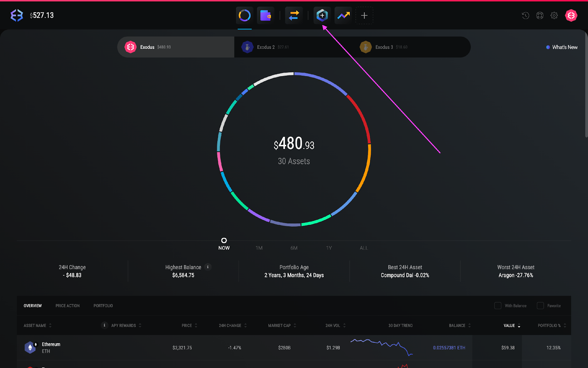Click the Ethereum 30 day trend chart
Viewport: 588px width, 368px height.
381,347
